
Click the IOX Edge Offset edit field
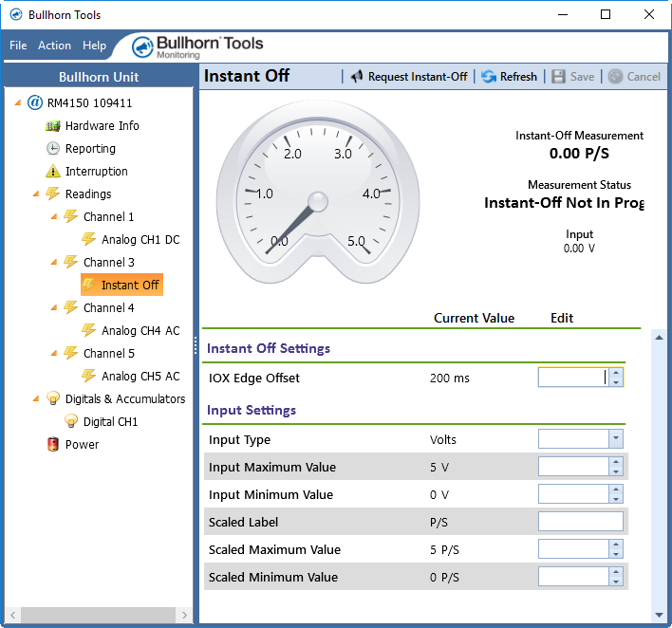(x=573, y=378)
